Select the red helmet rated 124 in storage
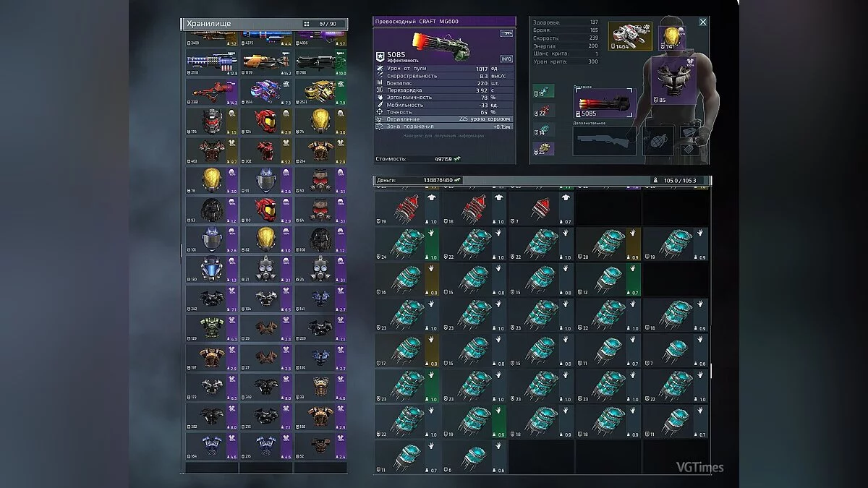This screenshot has width=868, height=488. [265, 121]
